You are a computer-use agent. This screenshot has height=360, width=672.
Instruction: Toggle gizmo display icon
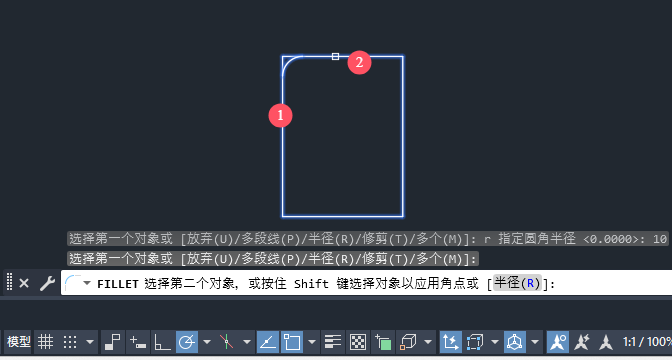(x=514, y=342)
